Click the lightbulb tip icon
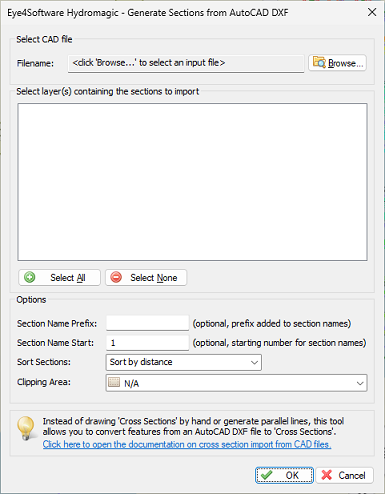 (26, 428)
